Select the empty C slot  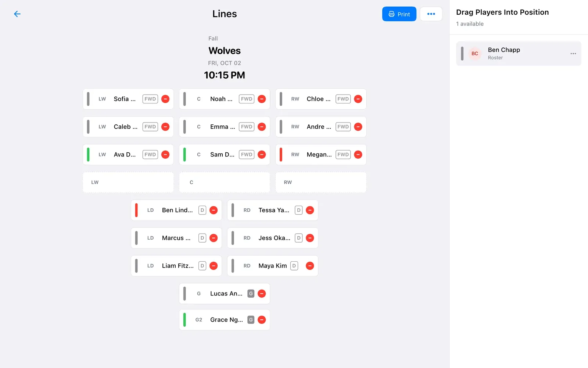point(225,182)
